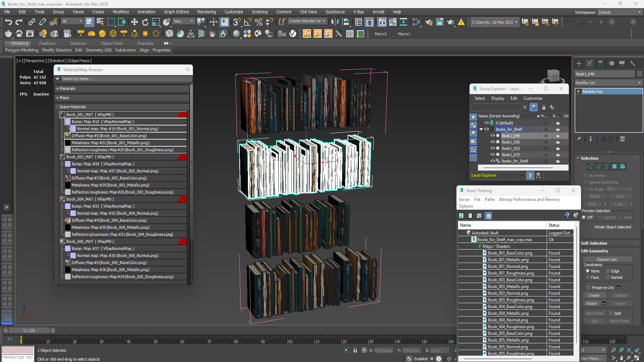Open the Hierarchy command panel tab
This screenshot has width=644, height=362.
[600, 63]
